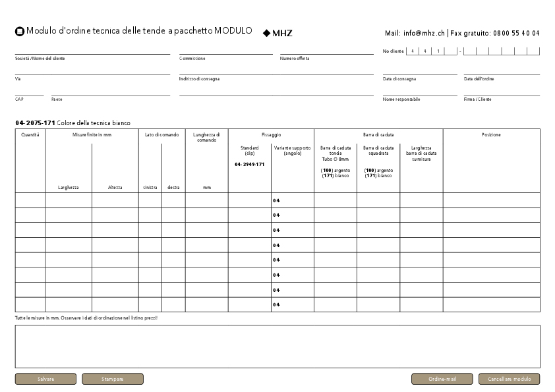Screen dimensions: 555x392
Task: Mark the first row sinistra cell
Action: (x=150, y=200)
